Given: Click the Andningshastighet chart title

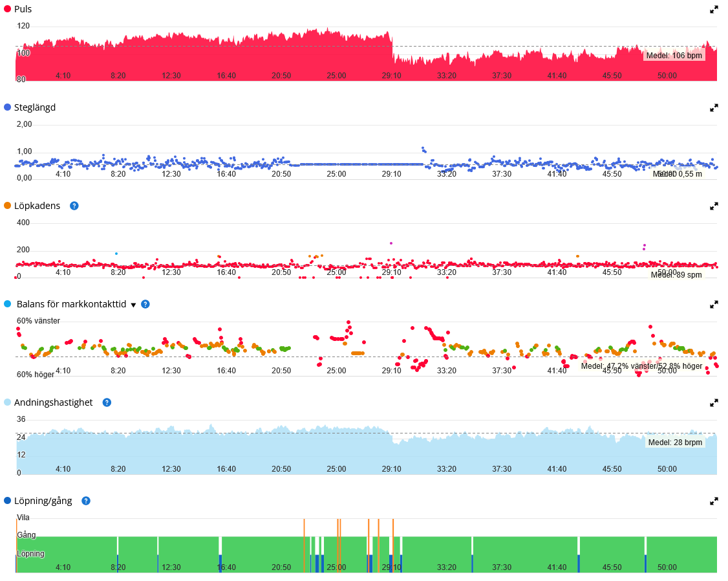Looking at the screenshot, I should tap(54, 402).
